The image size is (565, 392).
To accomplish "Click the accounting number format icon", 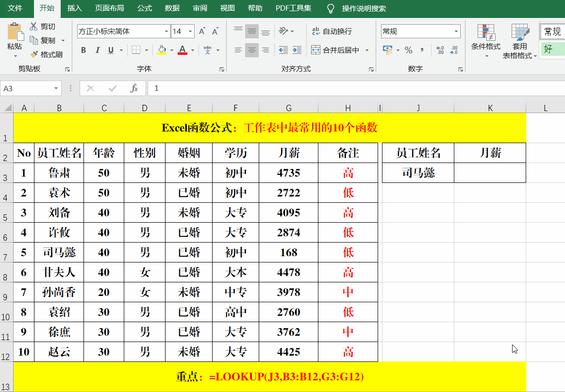I will 388,49.
